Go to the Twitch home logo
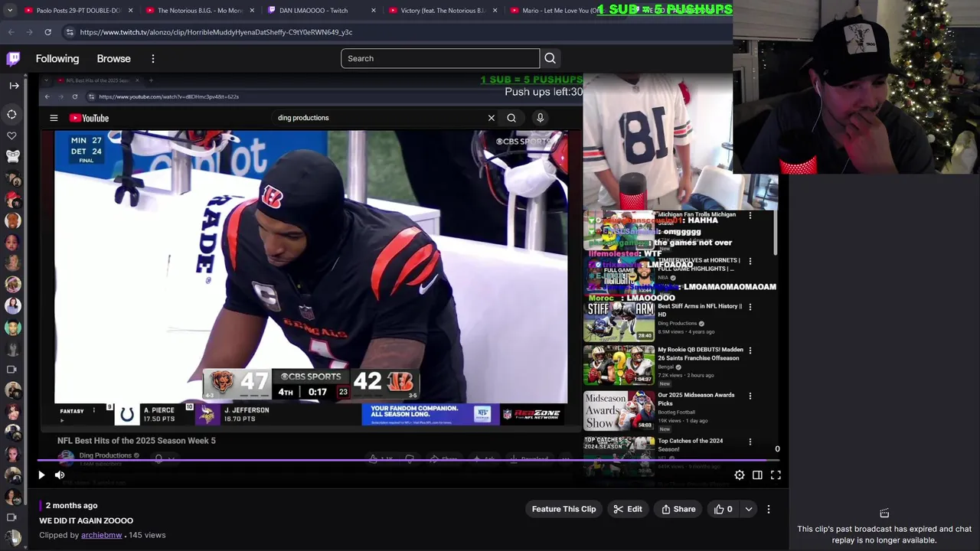 pos(13,59)
